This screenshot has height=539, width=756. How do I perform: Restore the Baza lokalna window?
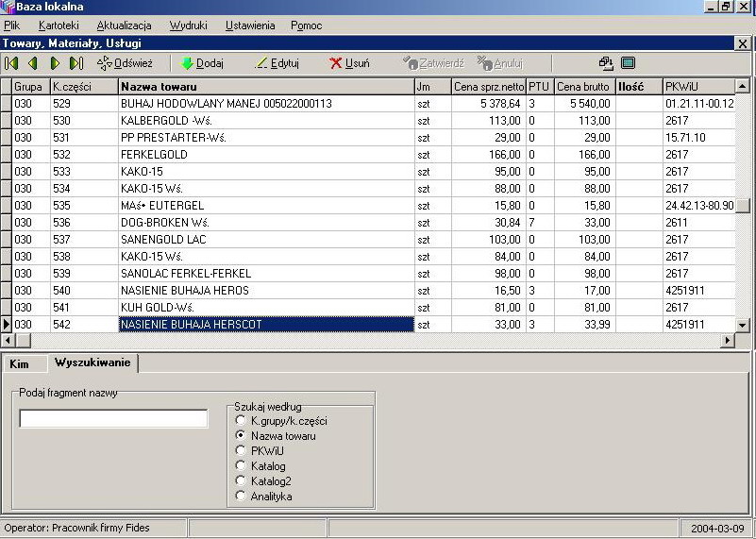[x=727, y=7]
